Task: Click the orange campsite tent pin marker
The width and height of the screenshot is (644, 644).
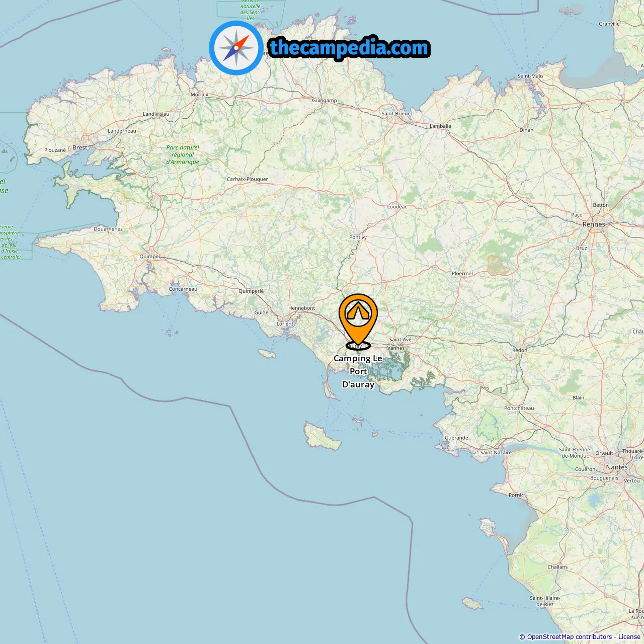Action: (x=358, y=321)
